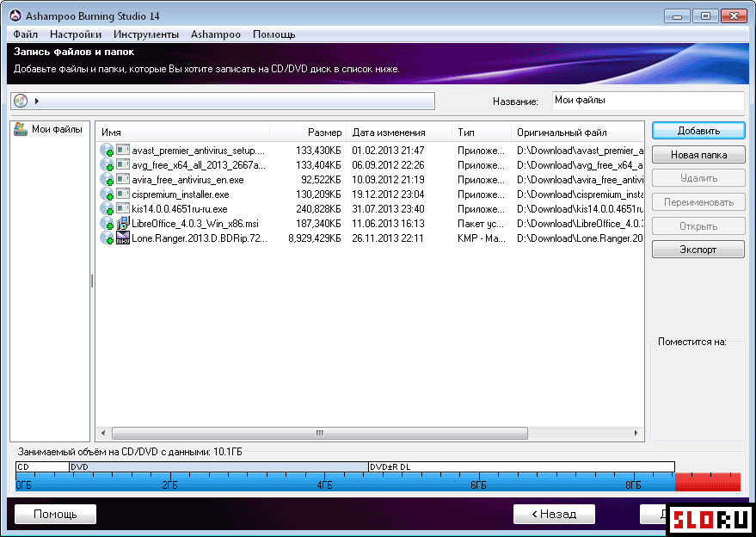This screenshot has height=537, width=756.
Task: Select file name Lone.Ranger.2013.D.BDRip.72...
Action: coord(200,238)
